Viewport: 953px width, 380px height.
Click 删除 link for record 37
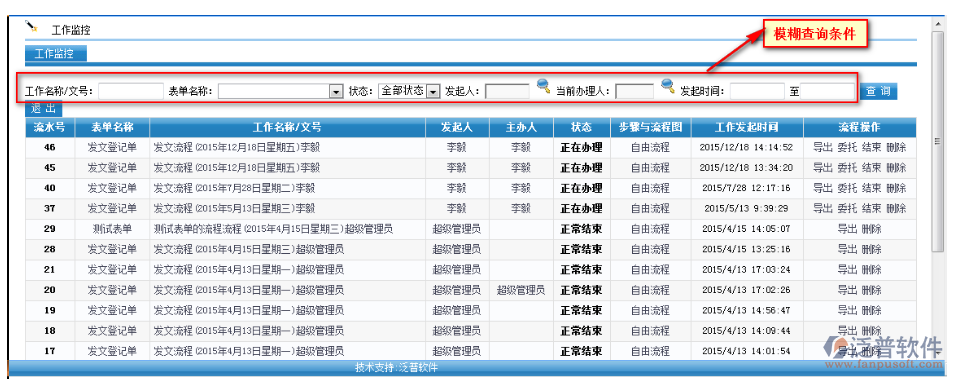pyautogui.click(x=896, y=208)
